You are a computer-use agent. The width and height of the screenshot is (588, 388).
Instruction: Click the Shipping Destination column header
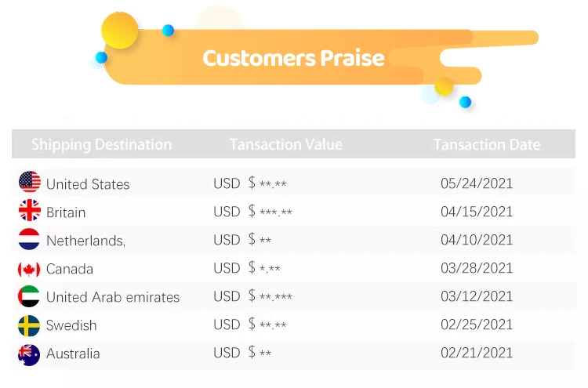[x=101, y=144]
